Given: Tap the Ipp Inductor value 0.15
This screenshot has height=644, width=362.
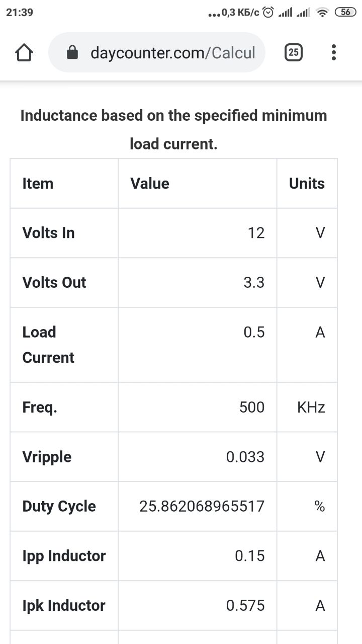Looking at the screenshot, I should 249,556.
